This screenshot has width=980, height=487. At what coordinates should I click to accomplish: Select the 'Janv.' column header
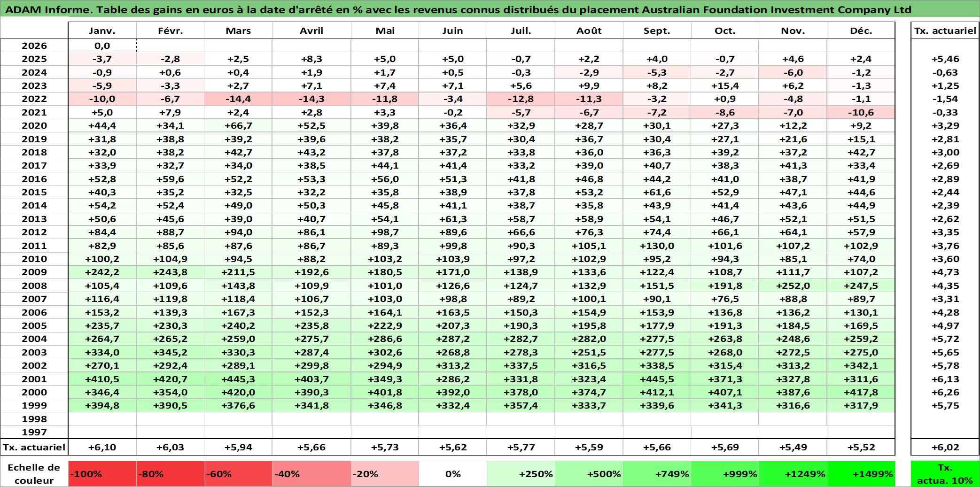tap(102, 31)
